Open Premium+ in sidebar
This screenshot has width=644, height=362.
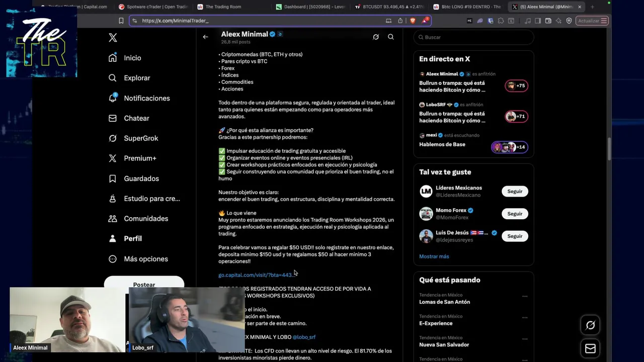coord(132,158)
